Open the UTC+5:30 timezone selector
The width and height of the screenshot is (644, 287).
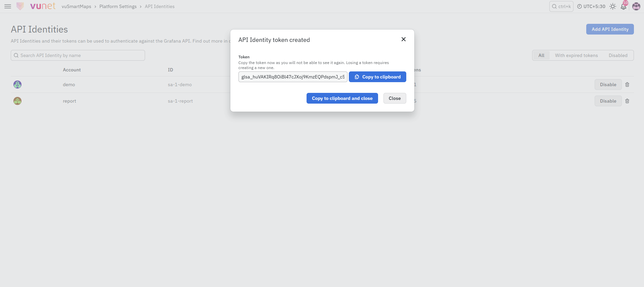(591, 6)
